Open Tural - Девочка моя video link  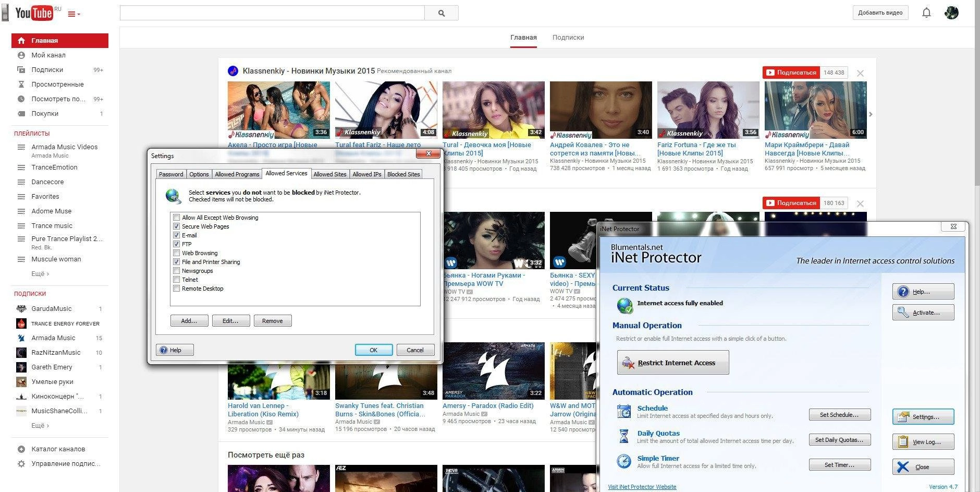(x=487, y=149)
